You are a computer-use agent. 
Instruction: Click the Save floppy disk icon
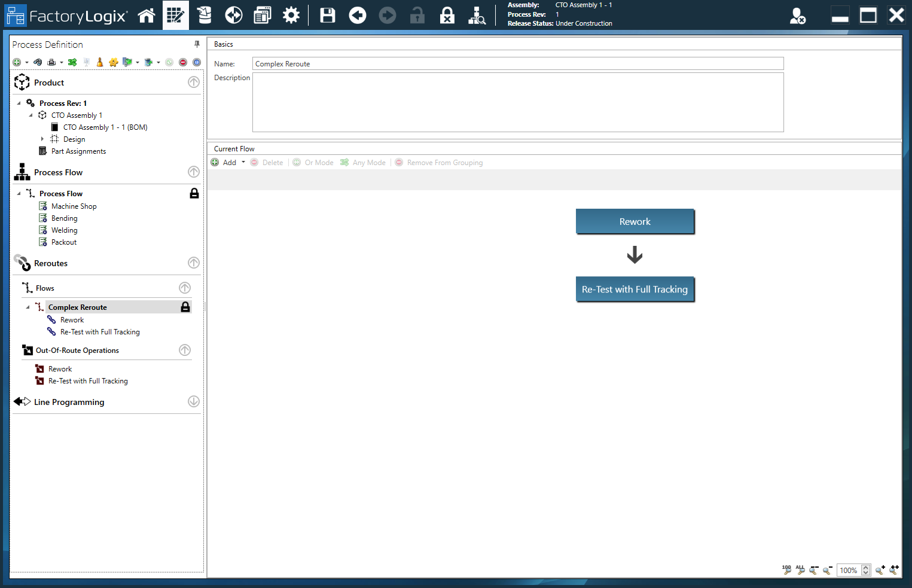327,16
